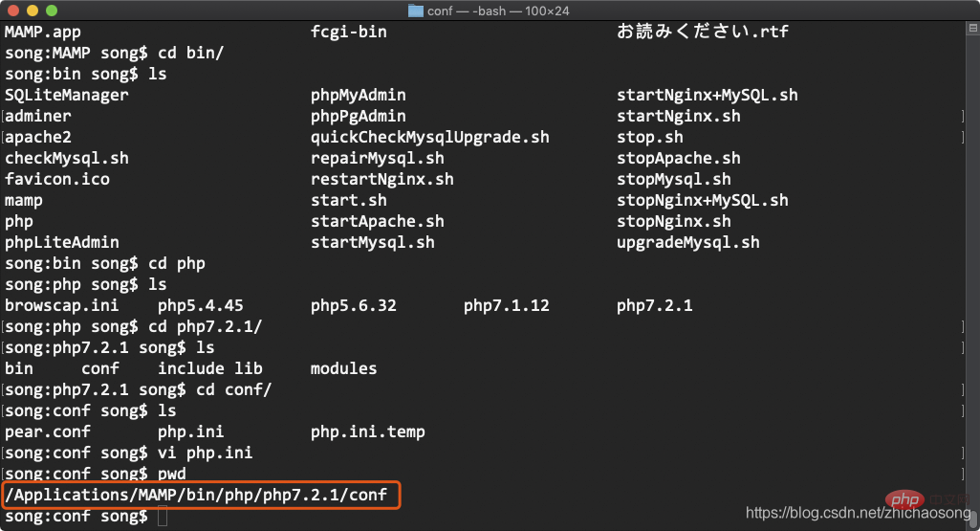Screen dimensions: 980x531
Task: Click 'browscap.ini' in the listing
Action: pos(62,305)
